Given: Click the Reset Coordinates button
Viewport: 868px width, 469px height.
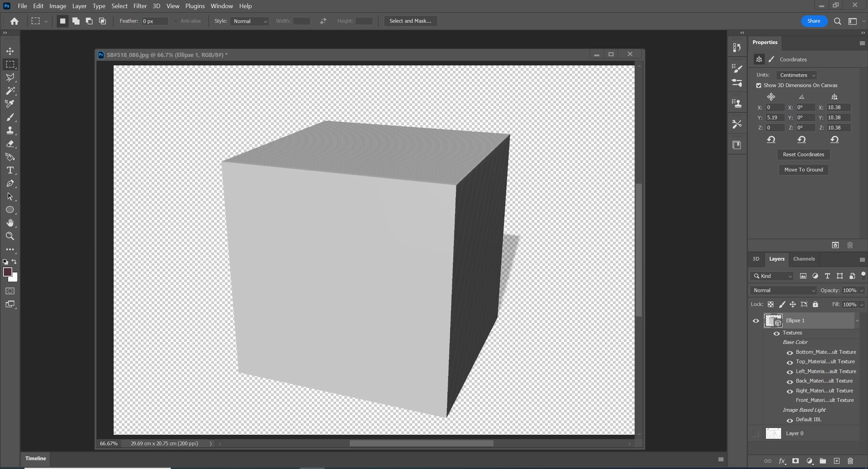Looking at the screenshot, I should click(803, 155).
